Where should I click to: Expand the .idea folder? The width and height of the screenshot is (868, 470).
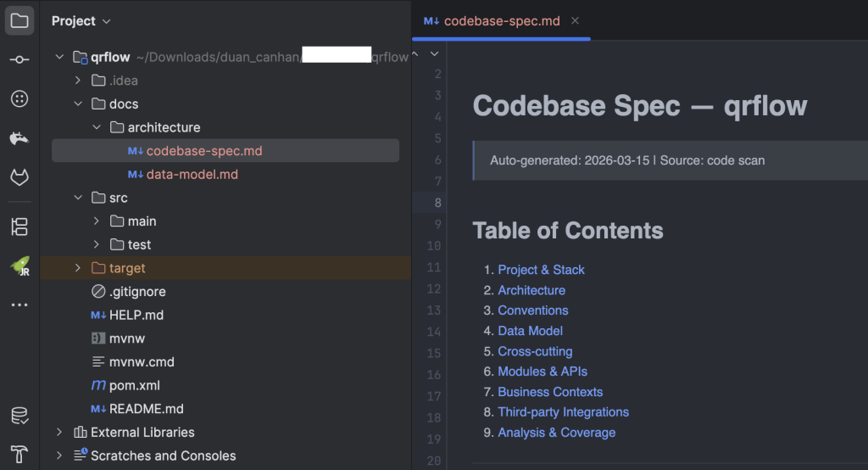(78, 81)
